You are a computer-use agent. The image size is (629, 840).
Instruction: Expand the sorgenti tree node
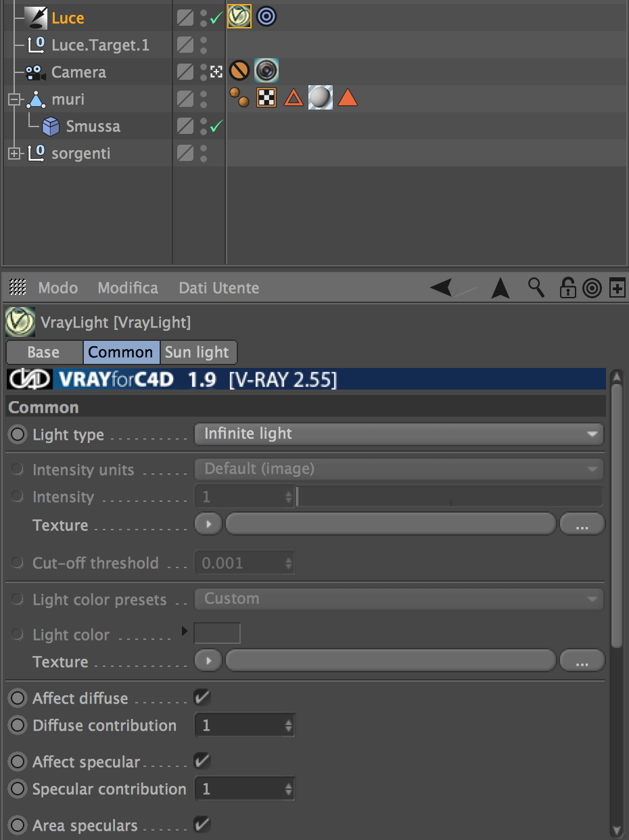coord(15,154)
